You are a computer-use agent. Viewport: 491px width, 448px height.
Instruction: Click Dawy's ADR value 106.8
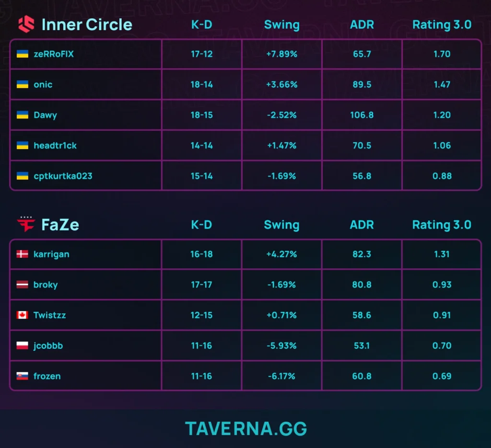click(362, 115)
